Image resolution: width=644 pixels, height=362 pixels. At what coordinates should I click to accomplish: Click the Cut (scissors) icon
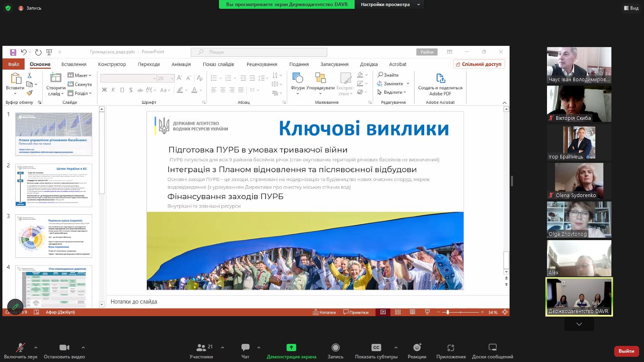click(29, 75)
